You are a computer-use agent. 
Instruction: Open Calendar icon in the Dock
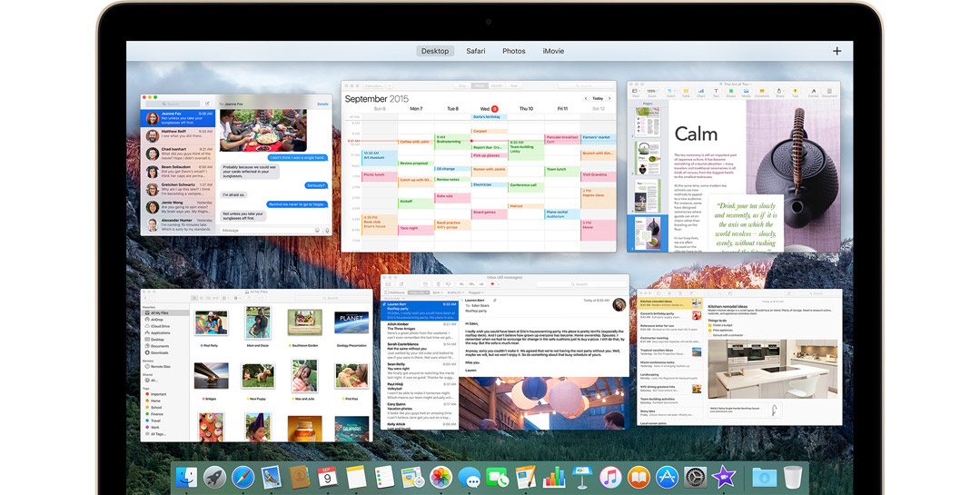327,478
